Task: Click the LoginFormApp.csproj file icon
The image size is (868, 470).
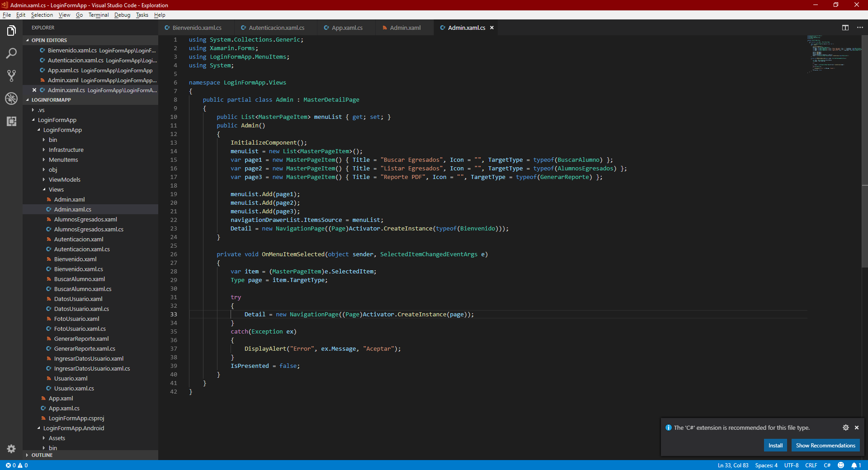Action: coord(43,418)
